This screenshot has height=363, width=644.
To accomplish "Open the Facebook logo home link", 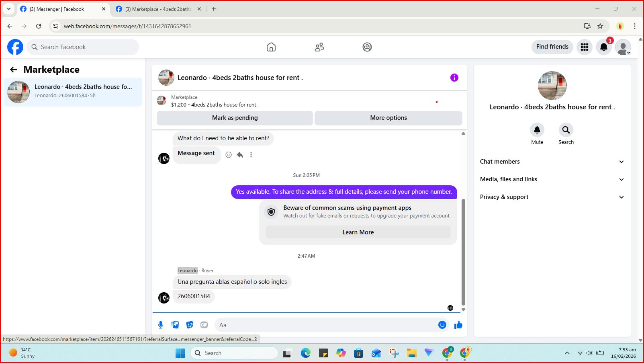I will click(x=15, y=47).
